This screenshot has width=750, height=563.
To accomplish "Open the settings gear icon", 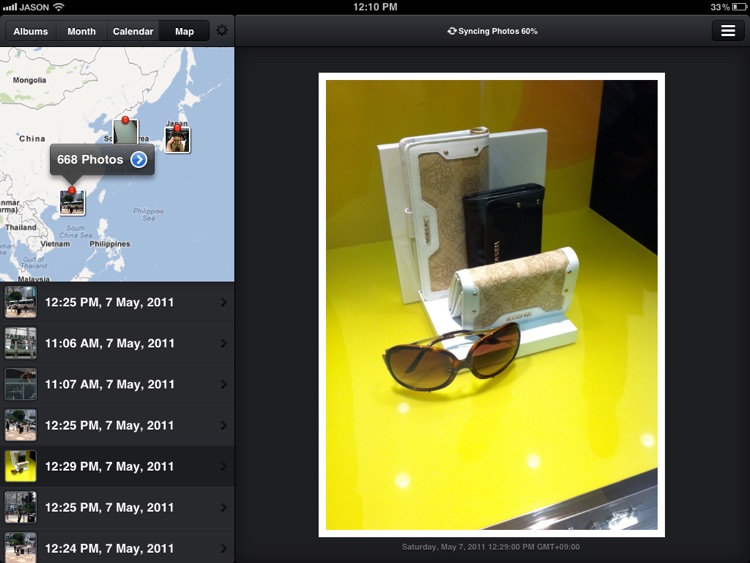I will coord(221,31).
